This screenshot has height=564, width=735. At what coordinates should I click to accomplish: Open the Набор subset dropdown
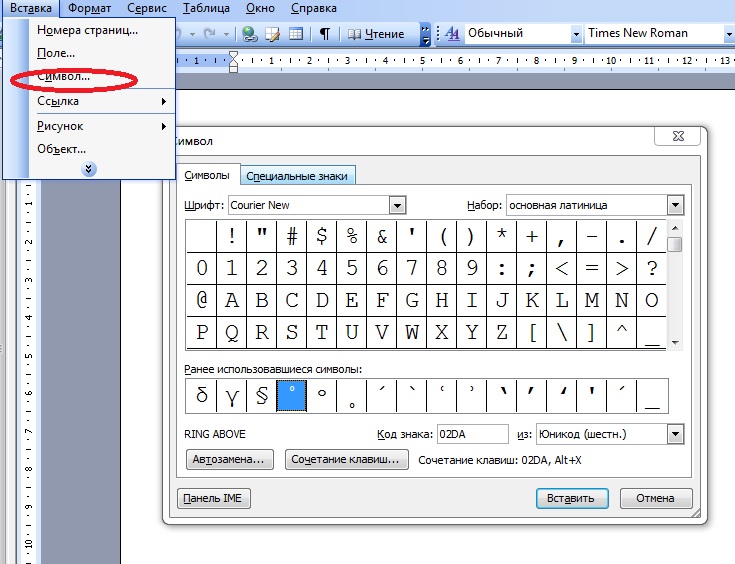675,205
